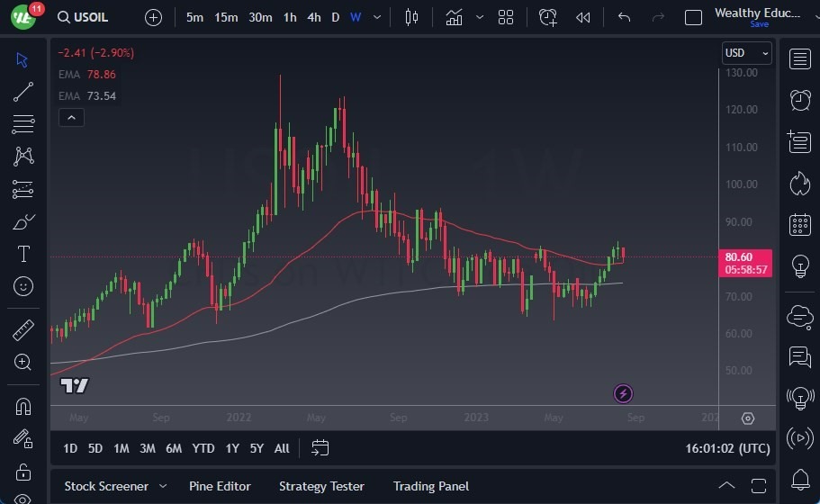Open the candlestick chart style menu

[x=411, y=17]
